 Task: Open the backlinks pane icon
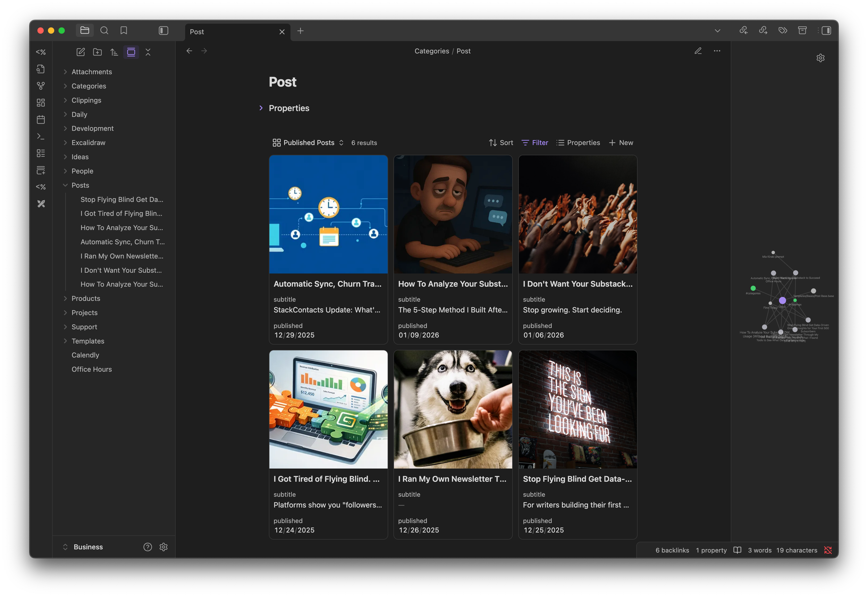click(x=743, y=31)
